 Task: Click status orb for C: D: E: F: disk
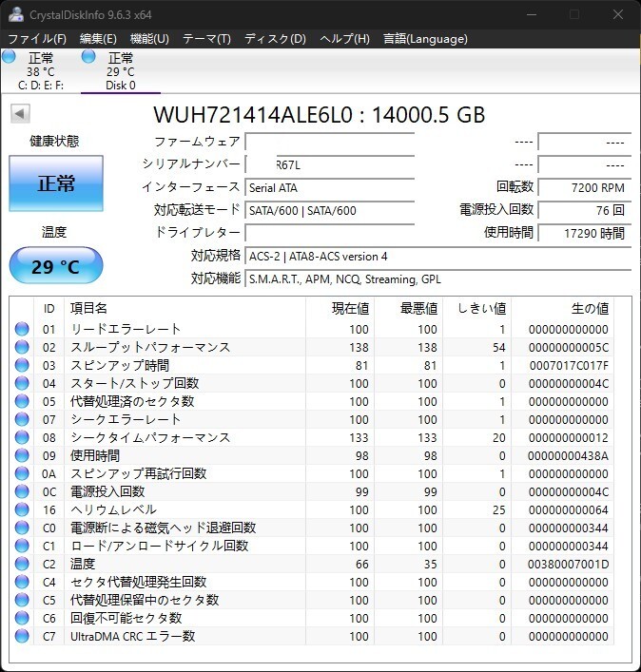click(x=9, y=56)
